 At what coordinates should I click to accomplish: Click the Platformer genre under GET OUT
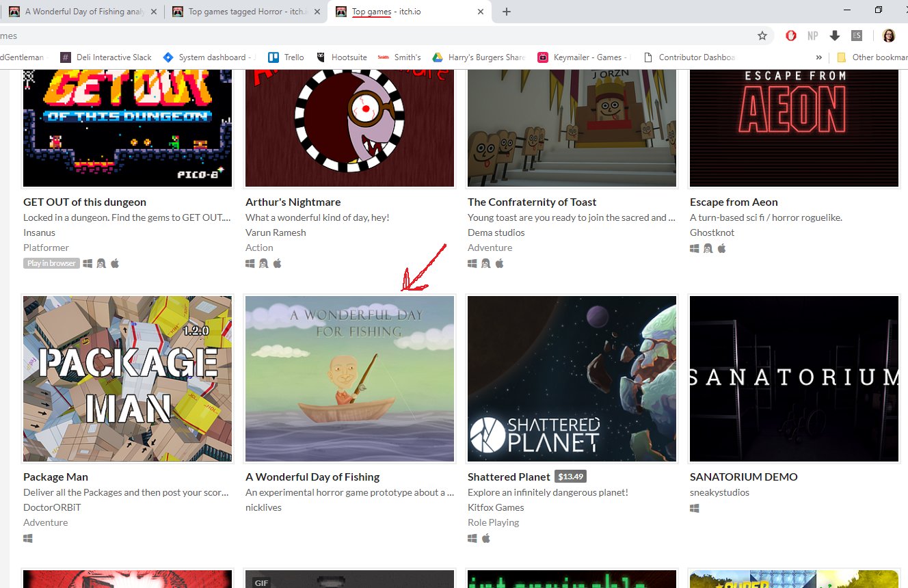[x=46, y=248]
